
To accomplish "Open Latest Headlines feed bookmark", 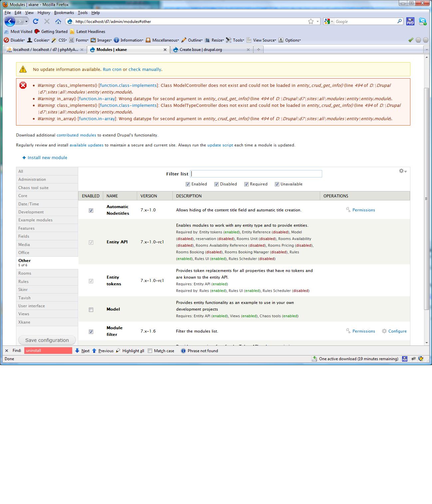I will (x=88, y=32).
